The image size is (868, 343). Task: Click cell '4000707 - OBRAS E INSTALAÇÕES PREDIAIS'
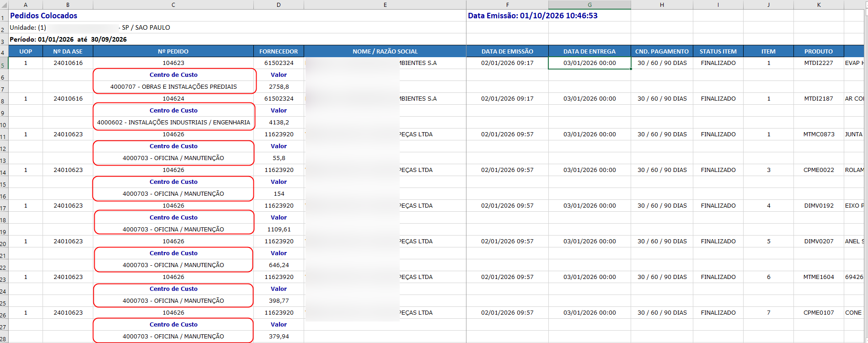click(173, 87)
